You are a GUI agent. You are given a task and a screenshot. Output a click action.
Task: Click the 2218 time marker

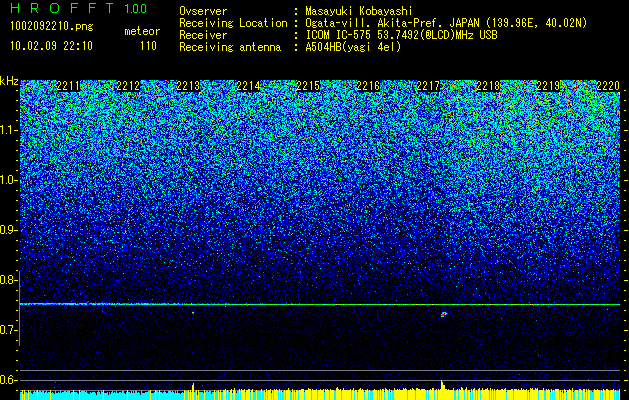tap(488, 85)
